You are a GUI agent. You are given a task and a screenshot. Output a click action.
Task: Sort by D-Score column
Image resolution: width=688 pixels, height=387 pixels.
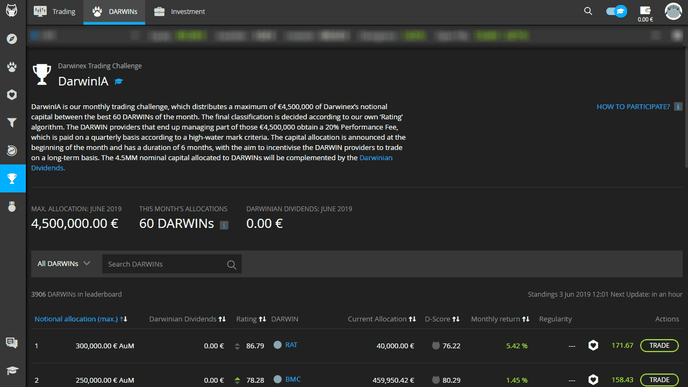tap(442, 319)
